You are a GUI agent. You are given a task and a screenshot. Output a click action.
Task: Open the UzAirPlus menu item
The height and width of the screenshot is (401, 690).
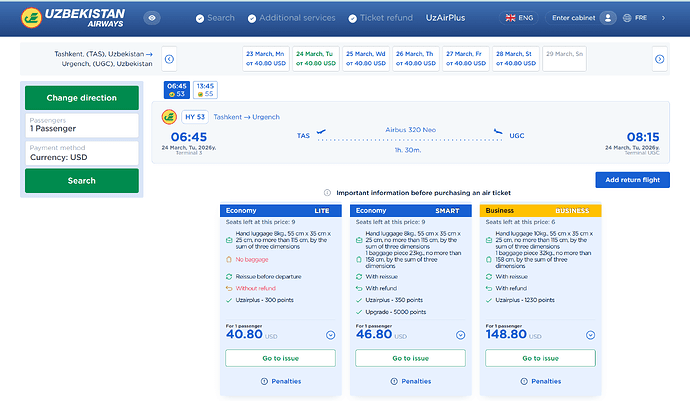445,18
